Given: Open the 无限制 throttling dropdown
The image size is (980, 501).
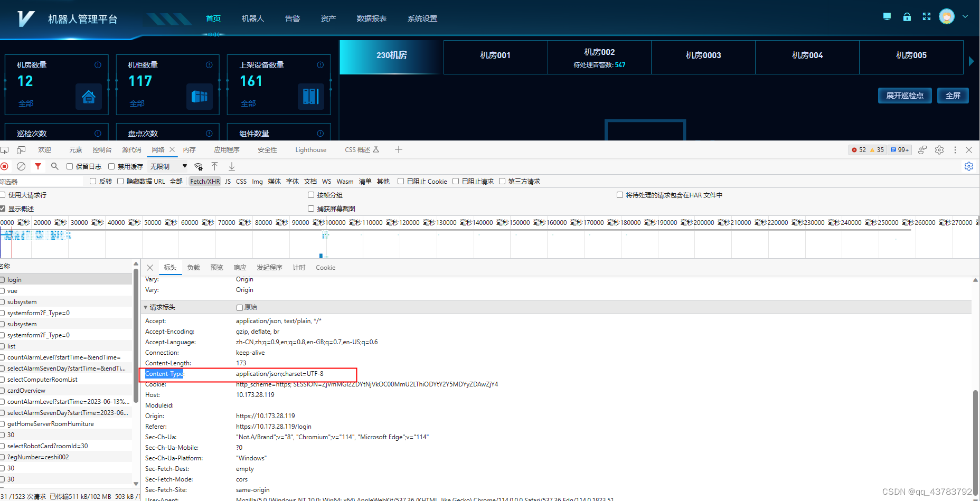Looking at the screenshot, I should click(x=168, y=166).
